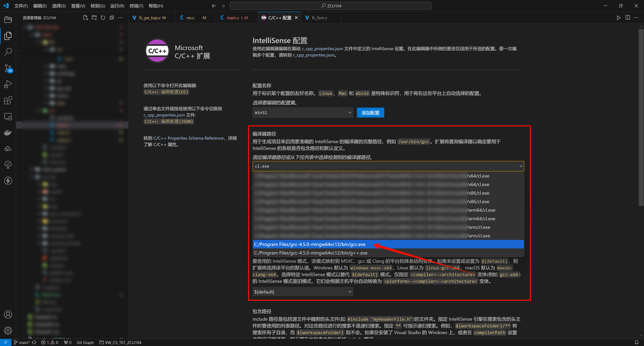The image size is (644, 346).
Task: Switch to the main.c tab
Action: pos(237,18)
